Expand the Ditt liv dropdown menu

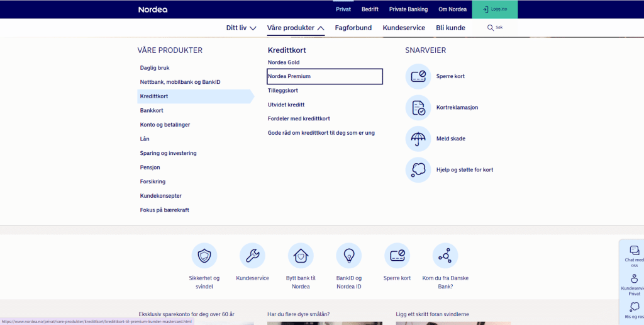pos(241,28)
